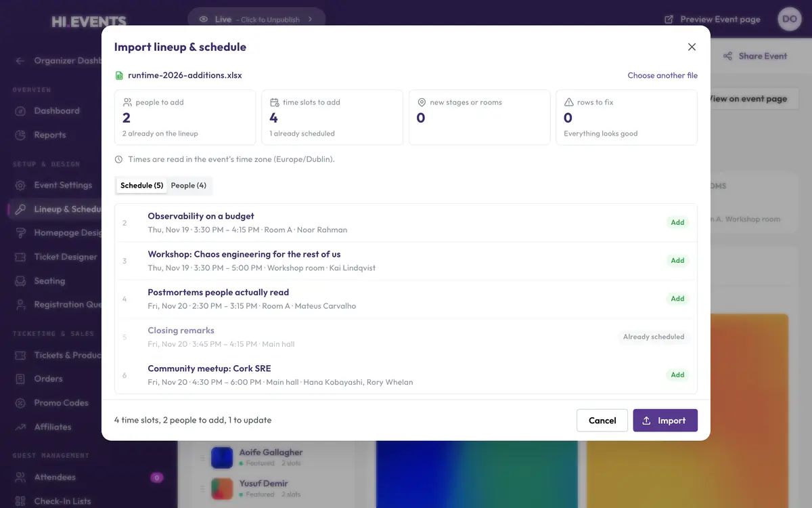This screenshot has width=812, height=508.
Task: Expand the Live status chevron
Action: (311, 20)
